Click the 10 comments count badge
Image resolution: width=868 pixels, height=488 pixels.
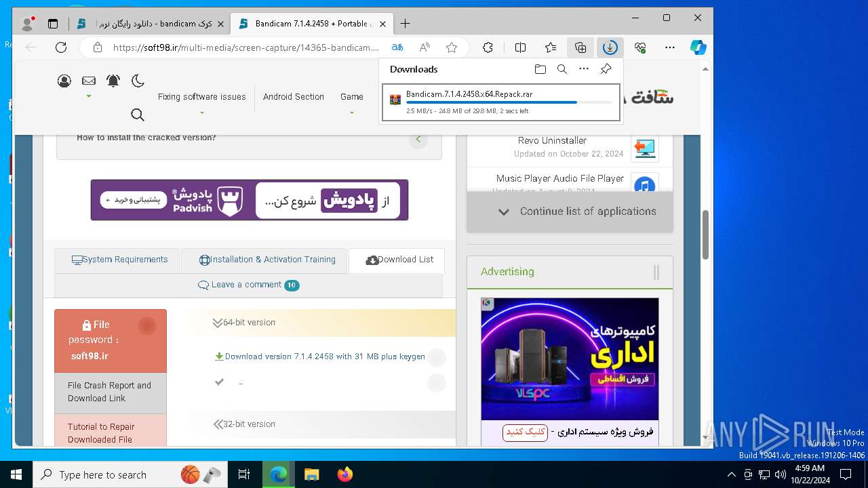292,285
